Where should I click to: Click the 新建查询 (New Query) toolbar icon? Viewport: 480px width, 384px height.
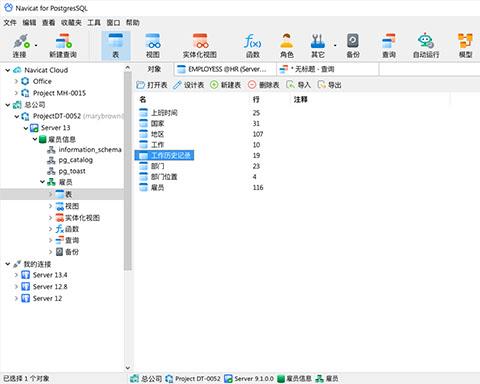(63, 46)
